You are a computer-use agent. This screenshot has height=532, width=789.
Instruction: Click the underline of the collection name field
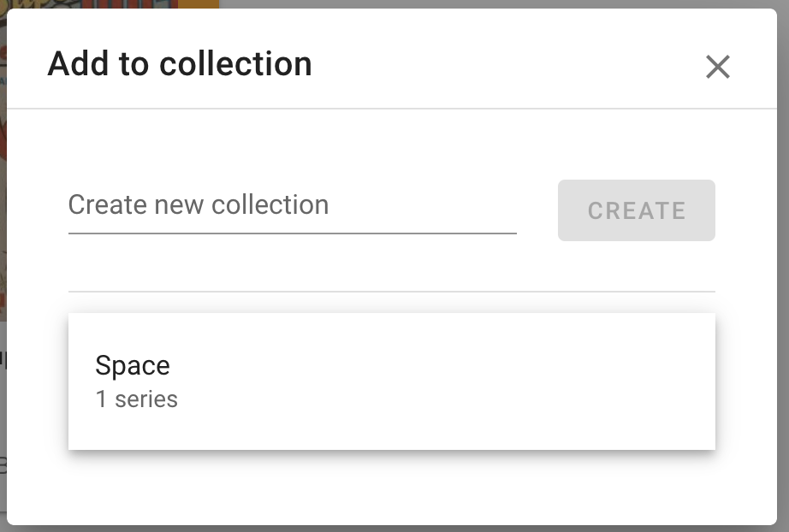click(292, 232)
